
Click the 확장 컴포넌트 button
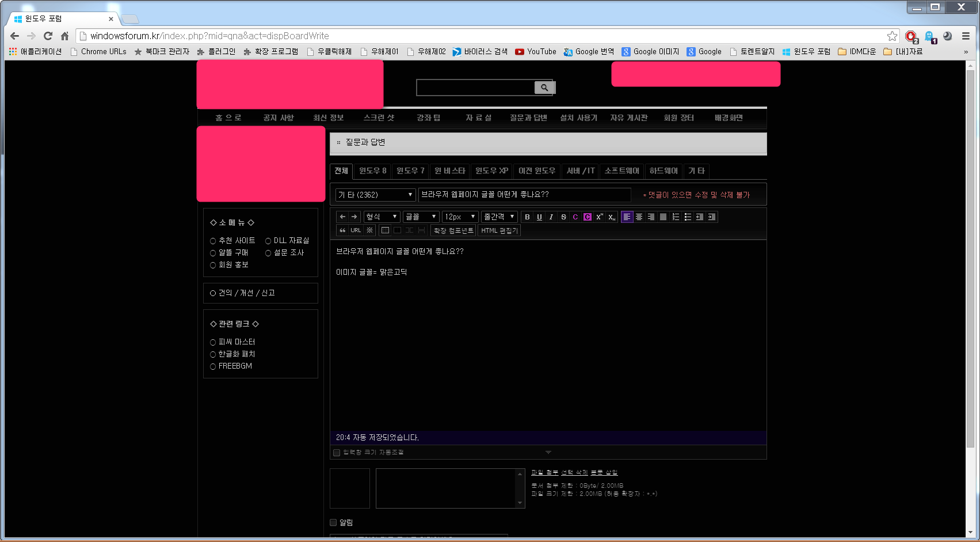tap(453, 230)
